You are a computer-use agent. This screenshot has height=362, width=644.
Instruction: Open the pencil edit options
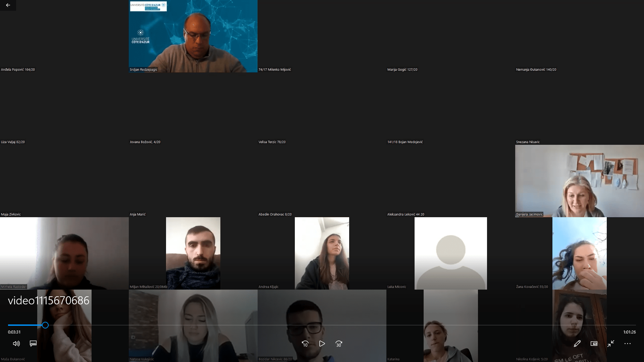coord(577,344)
